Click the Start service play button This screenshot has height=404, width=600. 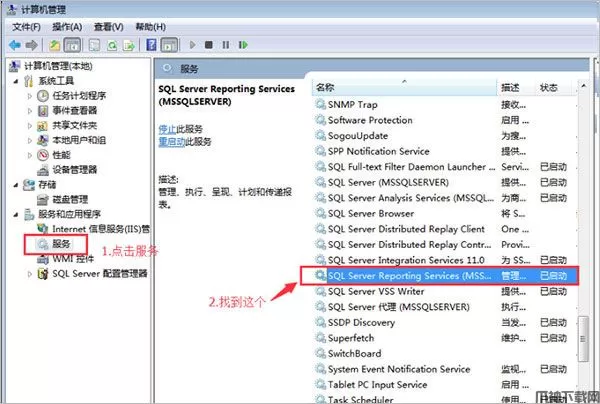coord(192,45)
